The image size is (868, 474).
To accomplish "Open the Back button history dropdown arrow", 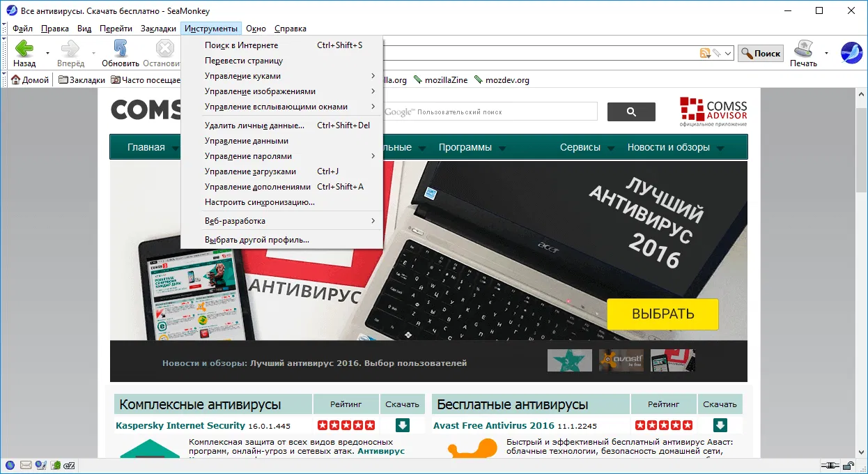I will point(47,53).
